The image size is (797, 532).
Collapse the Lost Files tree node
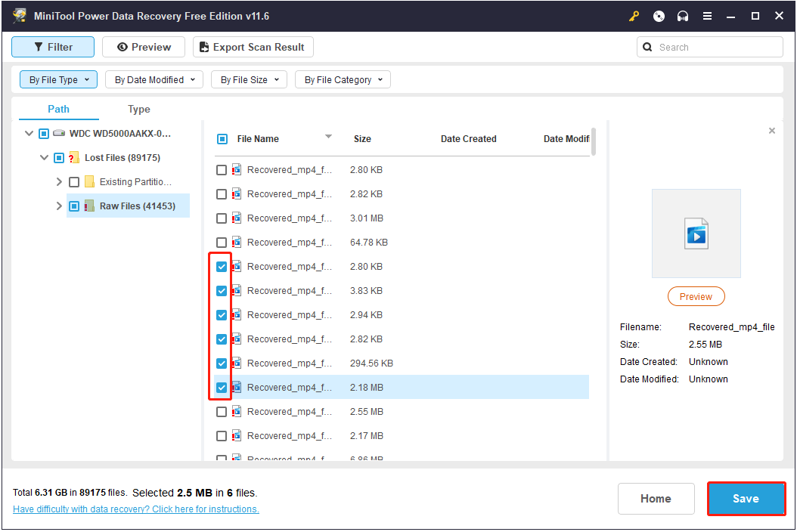pos(44,158)
